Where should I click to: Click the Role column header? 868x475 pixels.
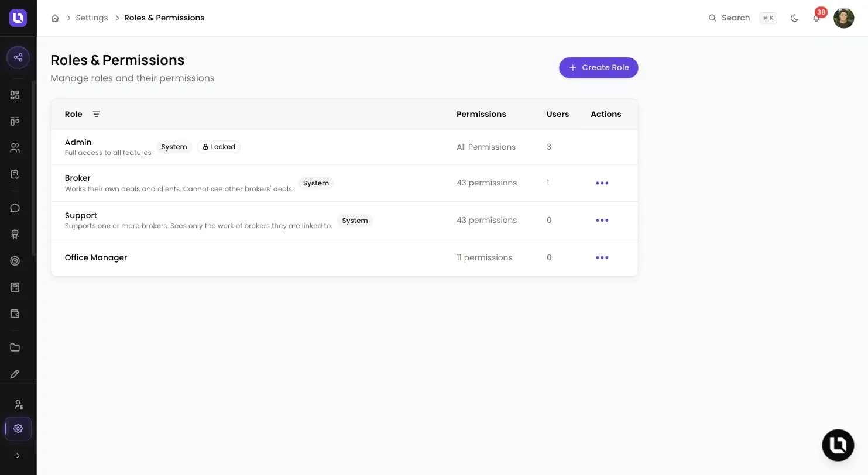[74, 114]
